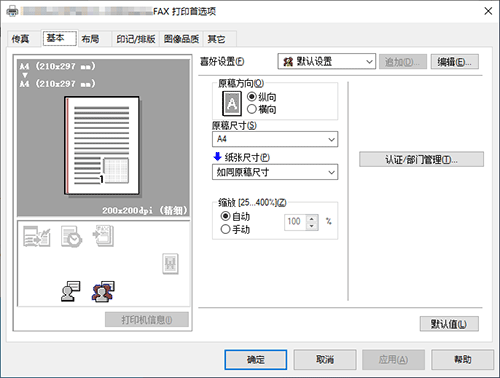Click the printer icon in title bar
This screenshot has height=378, width=500.
click(x=12, y=11)
